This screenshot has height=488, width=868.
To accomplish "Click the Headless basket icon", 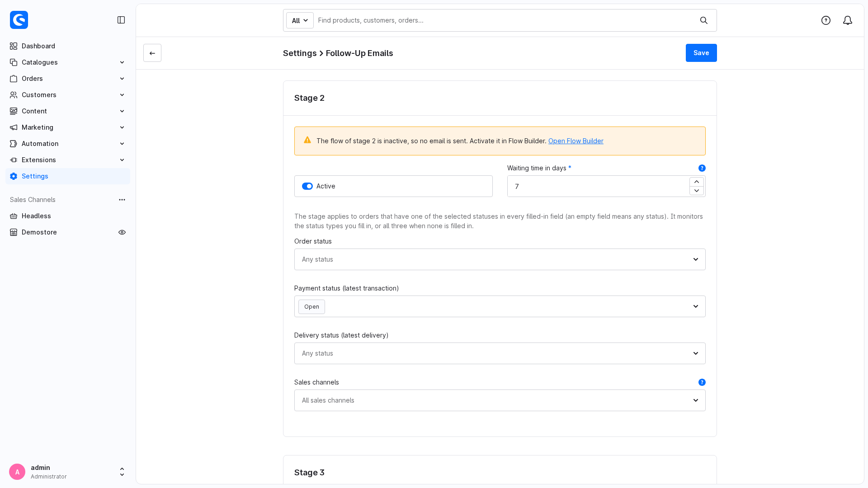I will coord(14,216).
